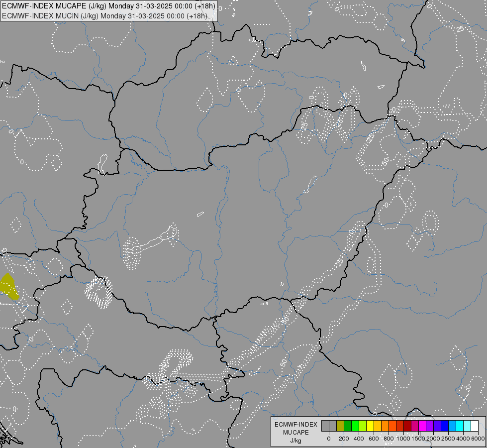Click the legend label '200'

point(344,439)
